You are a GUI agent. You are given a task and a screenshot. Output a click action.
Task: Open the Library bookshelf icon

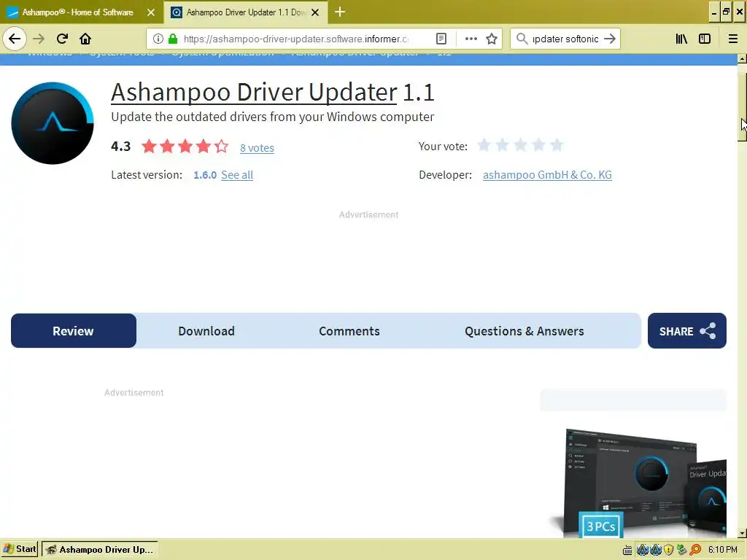[681, 39]
